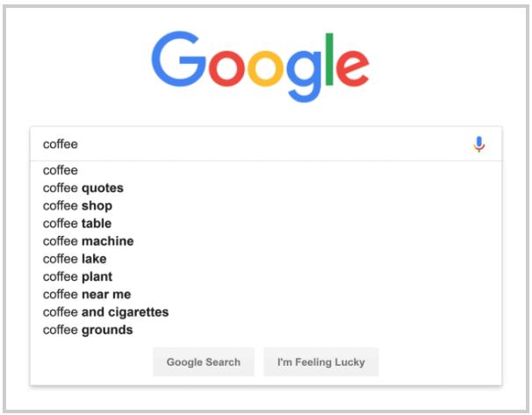The width and height of the screenshot is (532, 415).
Task: Click the Google Search button
Action: click(x=204, y=361)
